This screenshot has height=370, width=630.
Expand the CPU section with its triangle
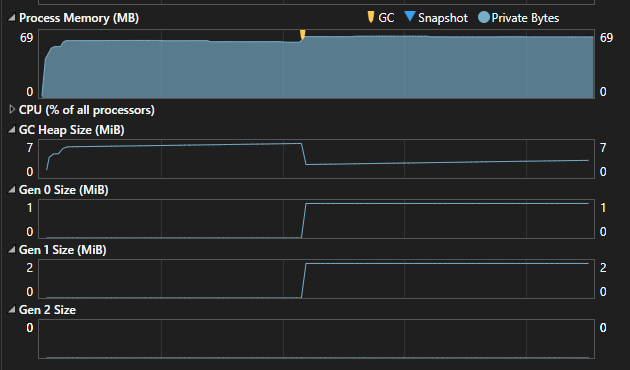click(12, 109)
